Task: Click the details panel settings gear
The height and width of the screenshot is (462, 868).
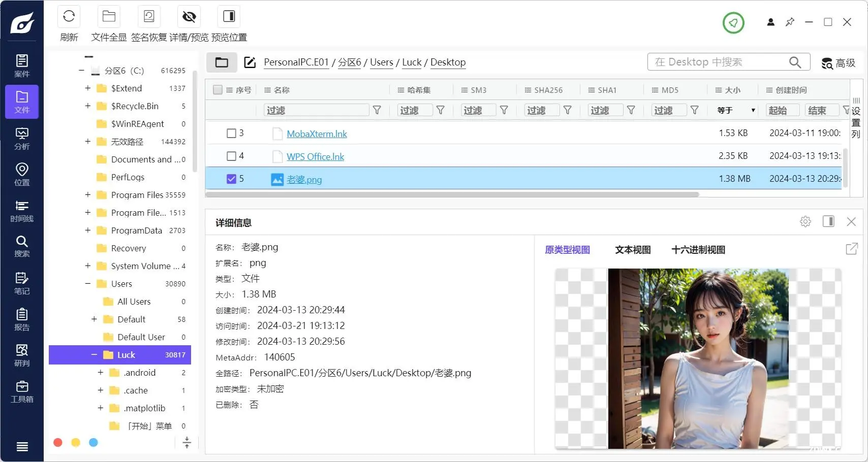Action: coord(805,222)
